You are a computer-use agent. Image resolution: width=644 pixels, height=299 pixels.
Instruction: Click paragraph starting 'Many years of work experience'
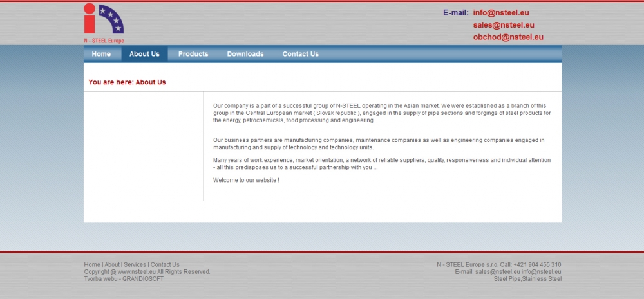(382, 164)
